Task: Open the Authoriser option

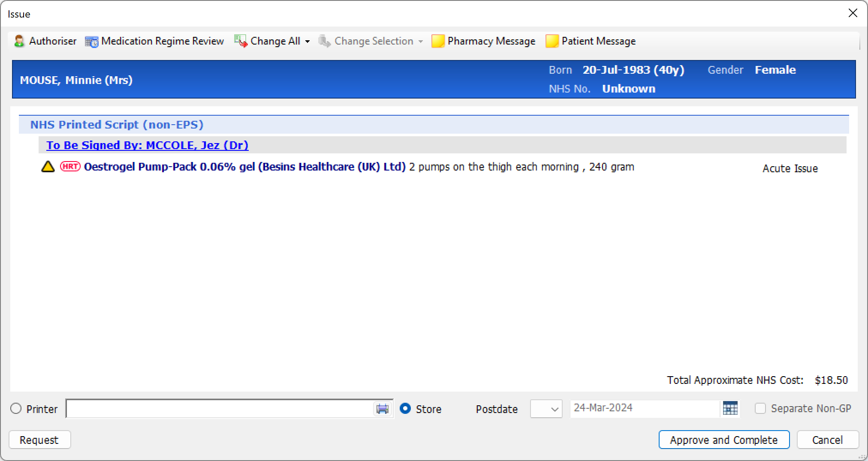Action: 45,41
